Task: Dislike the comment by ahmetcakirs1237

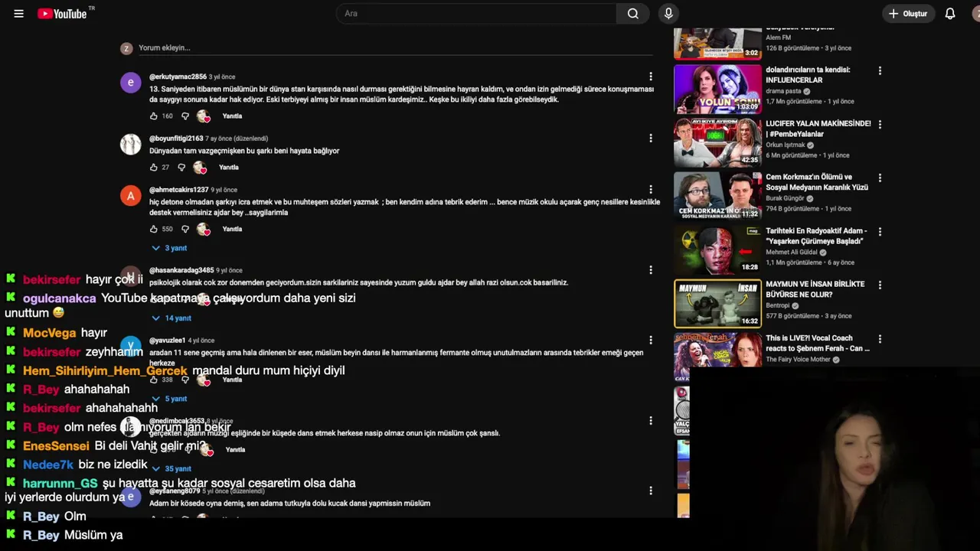Action: [x=185, y=229]
